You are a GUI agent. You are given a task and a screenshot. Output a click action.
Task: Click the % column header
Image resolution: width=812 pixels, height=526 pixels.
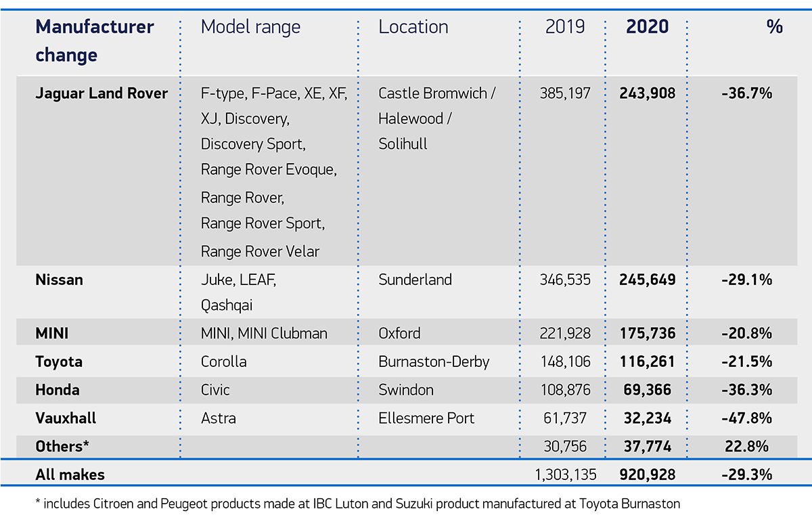pos(774,27)
